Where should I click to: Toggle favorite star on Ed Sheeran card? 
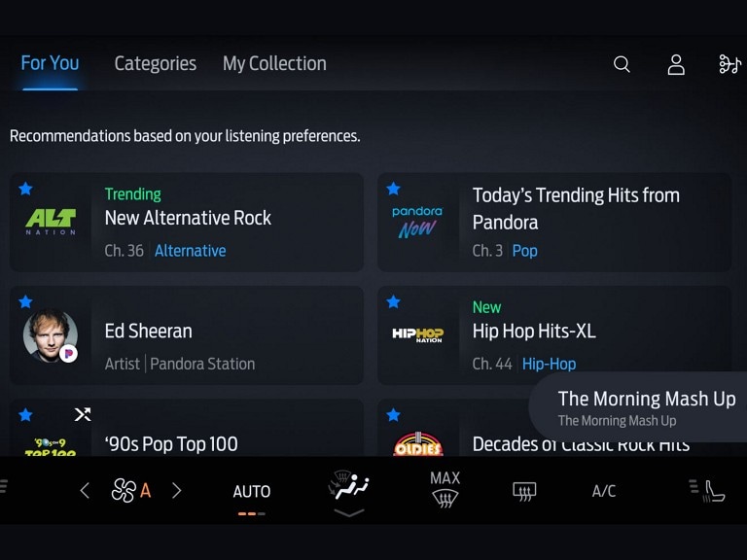tap(25, 301)
